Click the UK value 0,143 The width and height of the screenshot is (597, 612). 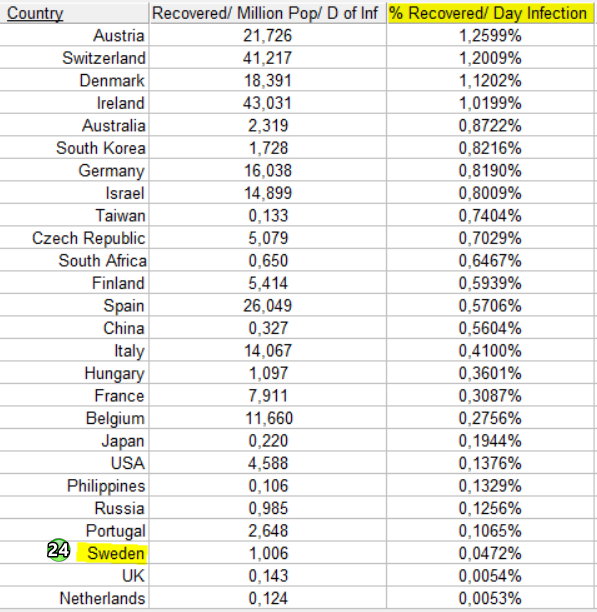coord(268,576)
